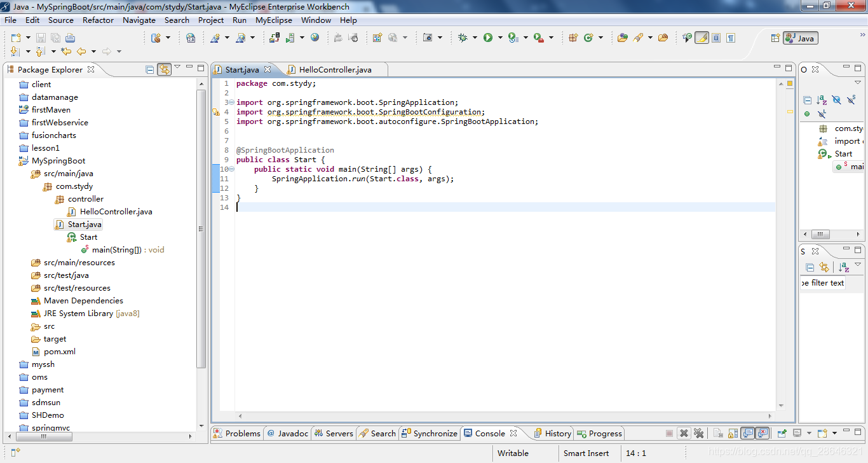868x463 pixels.
Task: Switch to the Servers tab
Action: 334,433
